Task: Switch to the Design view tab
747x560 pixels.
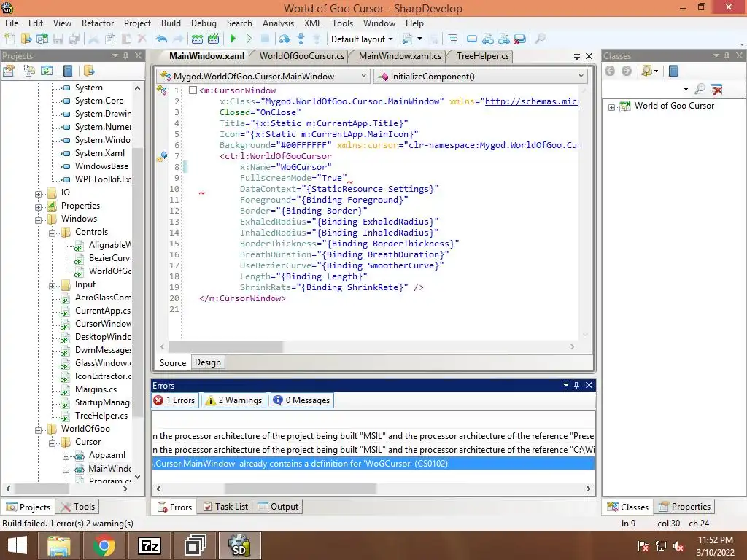Action: pos(208,362)
